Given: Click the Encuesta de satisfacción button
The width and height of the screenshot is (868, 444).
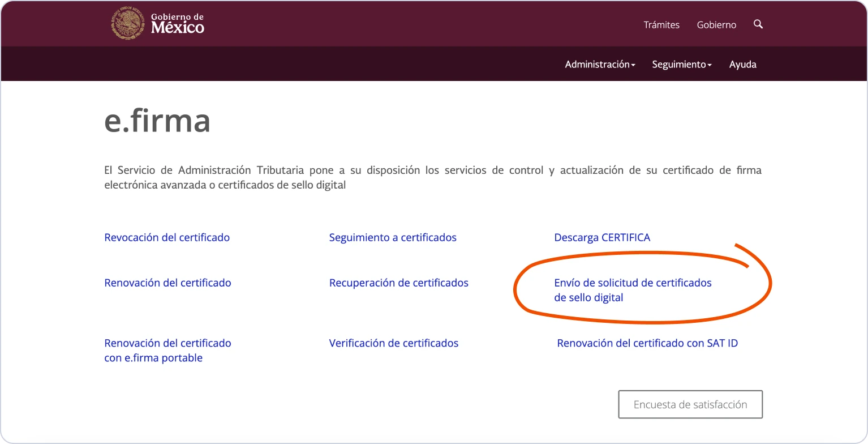Looking at the screenshot, I should [690, 404].
